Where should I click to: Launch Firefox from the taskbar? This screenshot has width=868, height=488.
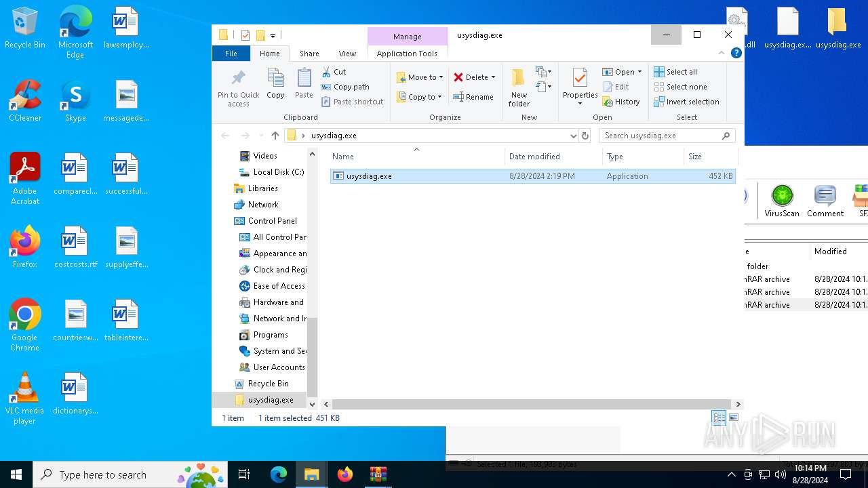point(345,474)
